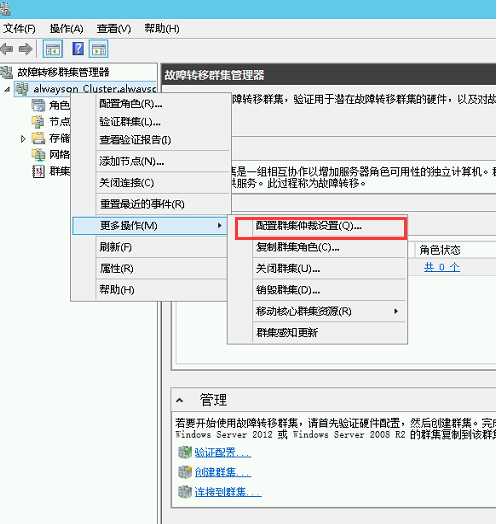Click the 群集事件 events tree icon
This screenshot has height=524, width=498.
coord(38,171)
